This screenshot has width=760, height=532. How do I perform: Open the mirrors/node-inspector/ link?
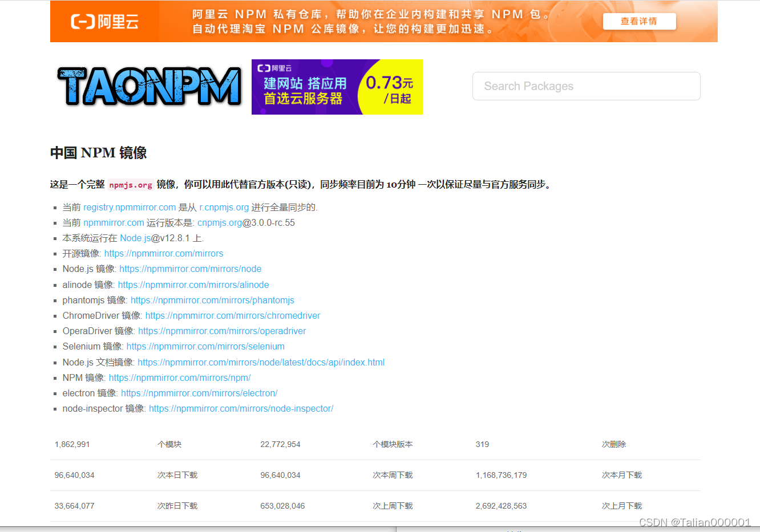pos(241,408)
